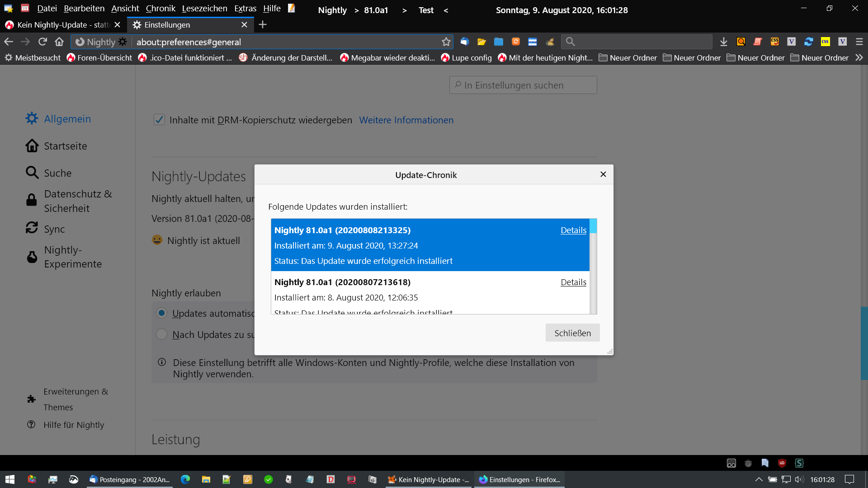Screen dimensions: 868x488
Task: Open the hamburger application menu
Action: [859, 42]
